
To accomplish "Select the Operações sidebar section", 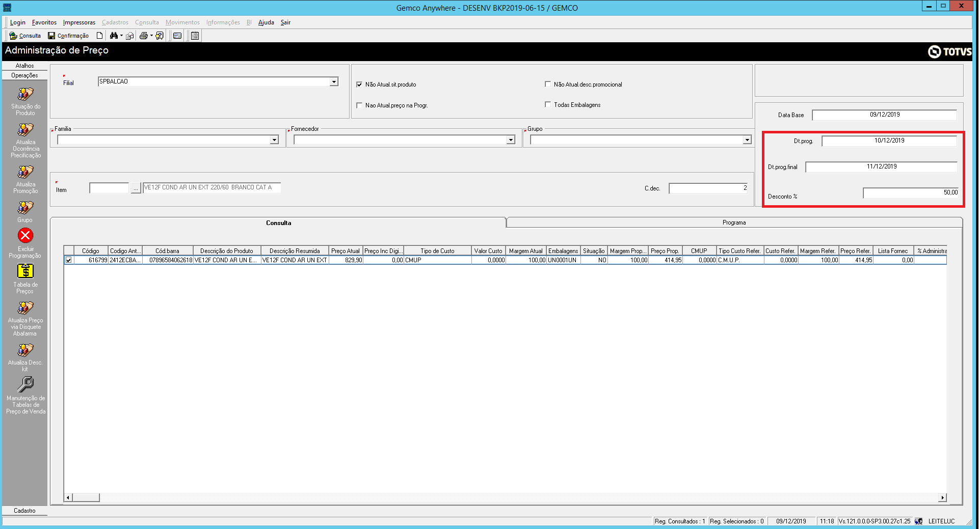I will [x=24, y=75].
